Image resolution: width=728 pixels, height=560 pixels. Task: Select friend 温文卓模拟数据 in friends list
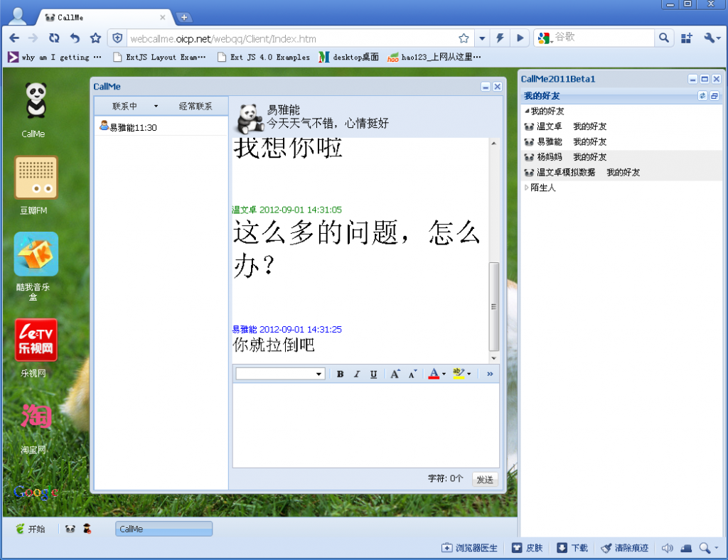click(621, 172)
